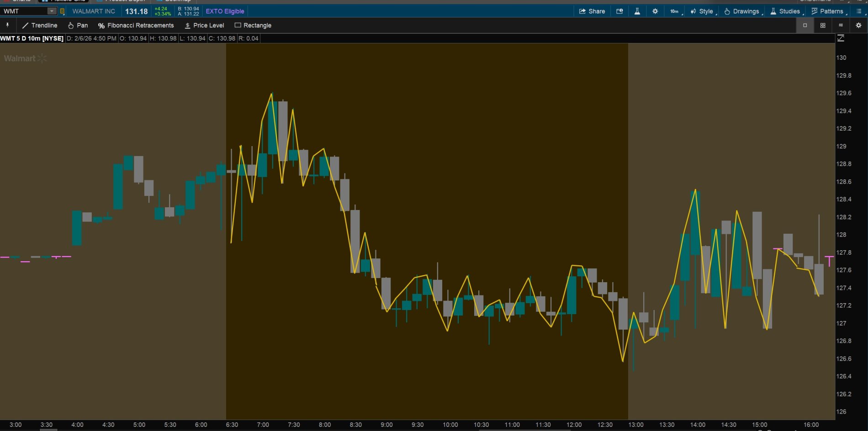Open the Patterns menu
868x431 pixels.
(827, 11)
